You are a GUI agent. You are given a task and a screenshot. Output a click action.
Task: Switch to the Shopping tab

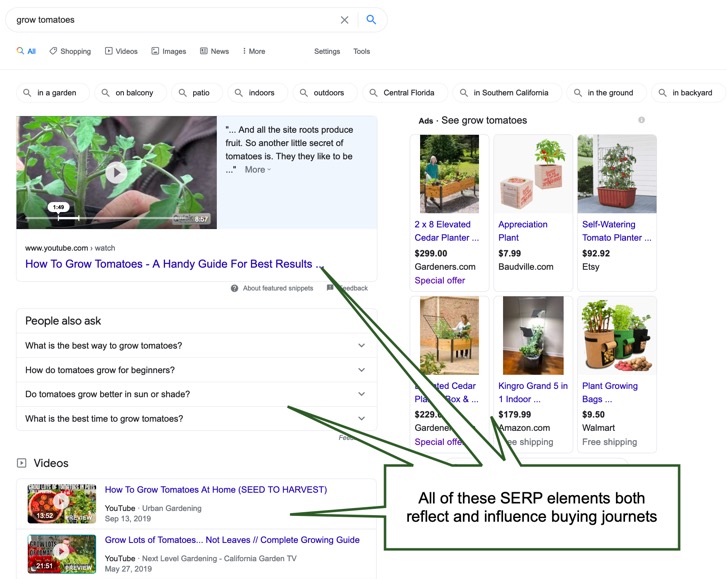click(70, 51)
